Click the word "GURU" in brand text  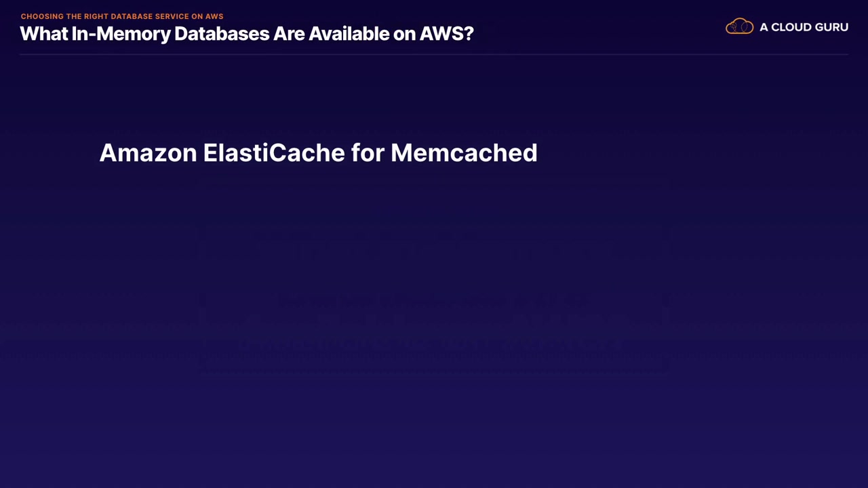pyautogui.click(x=830, y=27)
